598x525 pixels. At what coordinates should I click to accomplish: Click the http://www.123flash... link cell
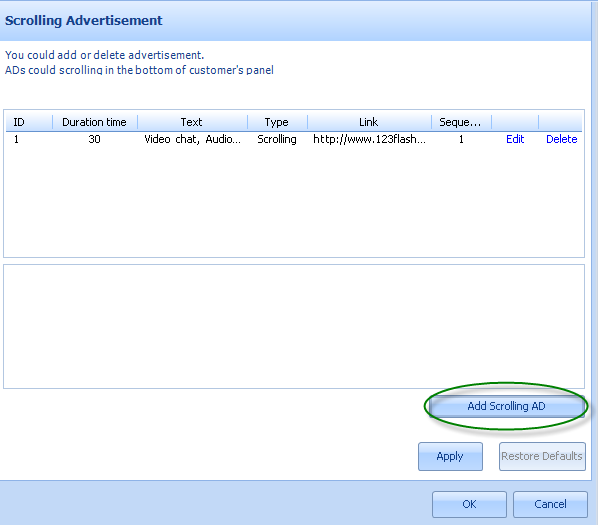point(369,139)
